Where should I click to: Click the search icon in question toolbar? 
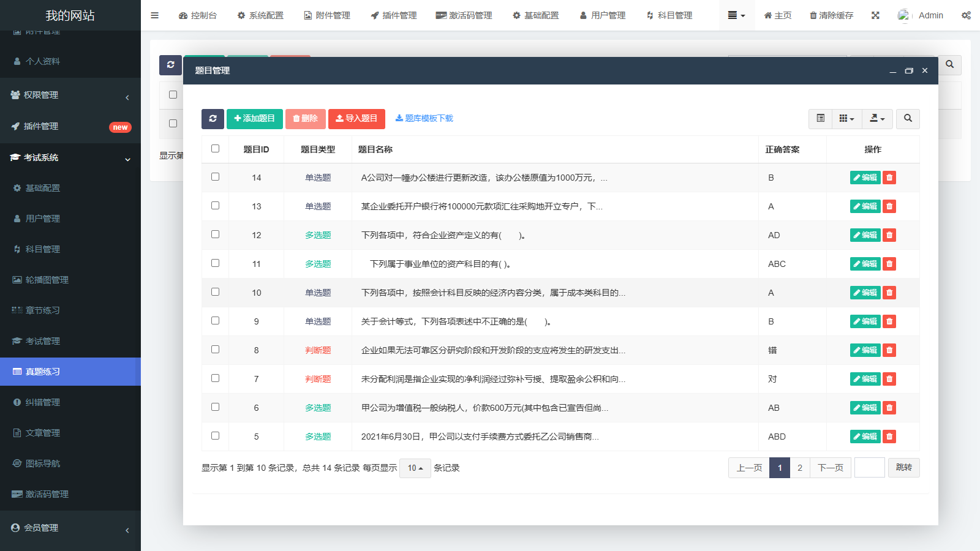(x=908, y=119)
